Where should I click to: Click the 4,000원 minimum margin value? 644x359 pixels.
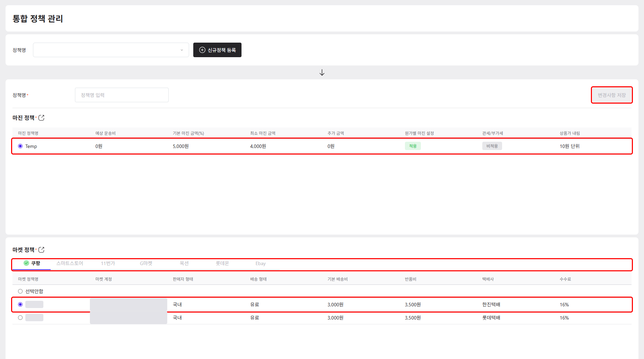point(258,146)
